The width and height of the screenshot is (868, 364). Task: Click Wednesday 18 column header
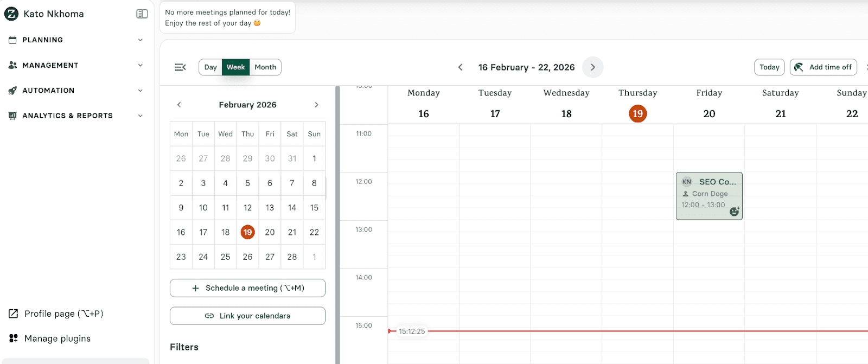tap(566, 104)
